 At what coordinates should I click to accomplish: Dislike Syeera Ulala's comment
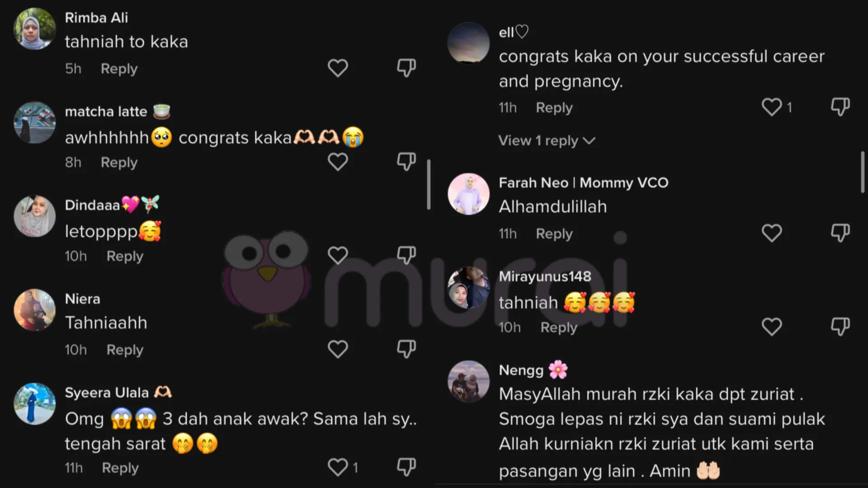[406, 467]
